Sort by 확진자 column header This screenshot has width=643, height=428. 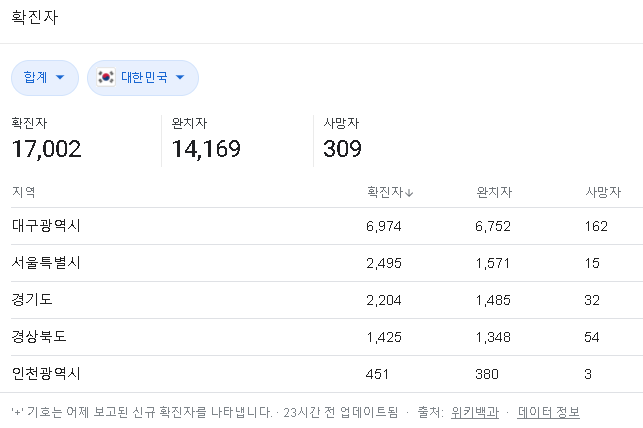(x=385, y=192)
